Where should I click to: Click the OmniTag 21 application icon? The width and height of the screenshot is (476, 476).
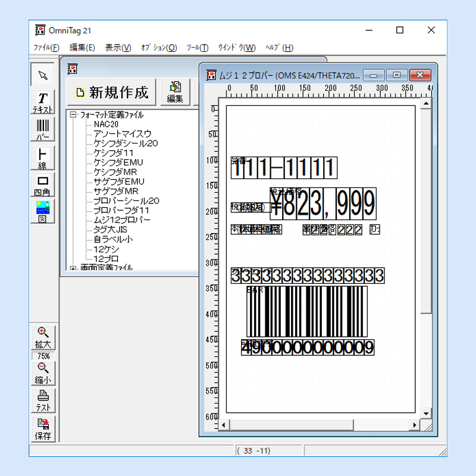point(40,30)
